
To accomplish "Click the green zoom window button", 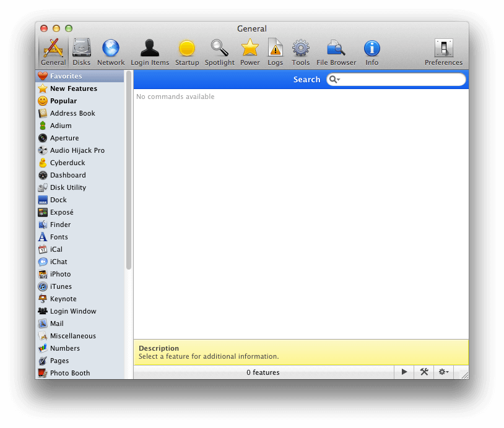I will (69, 28).
